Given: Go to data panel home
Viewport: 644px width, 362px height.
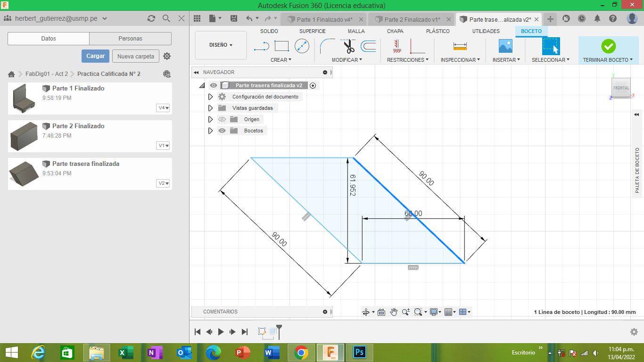Looking at the screenshot, I should (11, 74).
